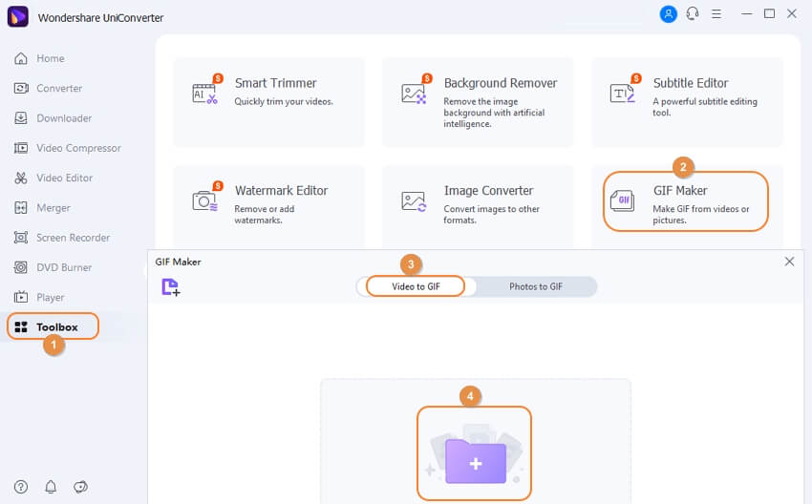
Task: Open the Converter section
Action: [59, 89]
